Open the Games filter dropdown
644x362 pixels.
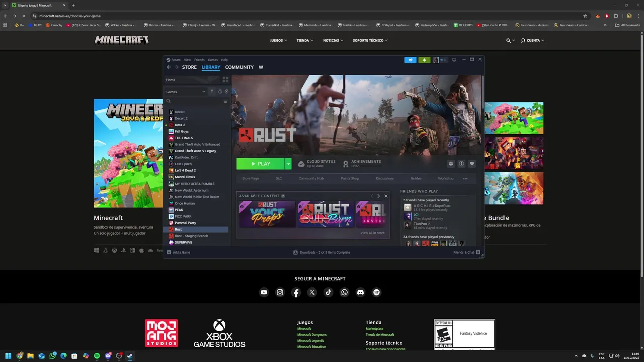click(x=186, y=92)
